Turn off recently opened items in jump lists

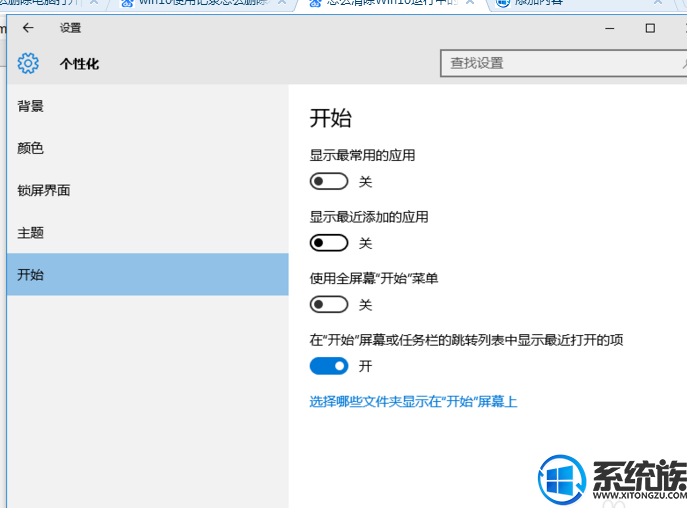329,366
